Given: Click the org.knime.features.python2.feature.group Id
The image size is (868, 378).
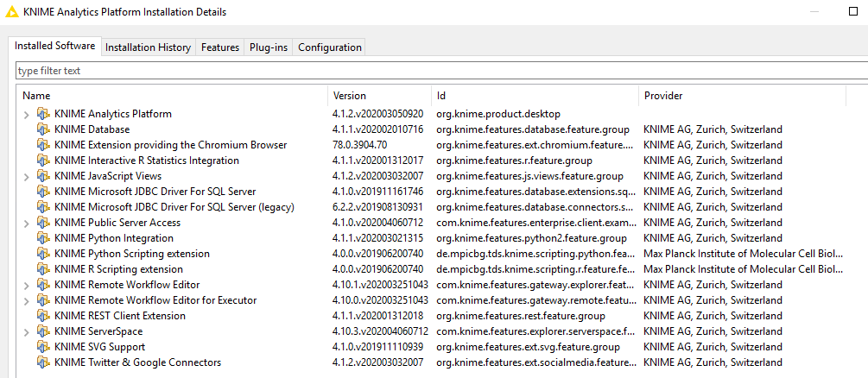Looking at the screenshot, I should (531, 238).
